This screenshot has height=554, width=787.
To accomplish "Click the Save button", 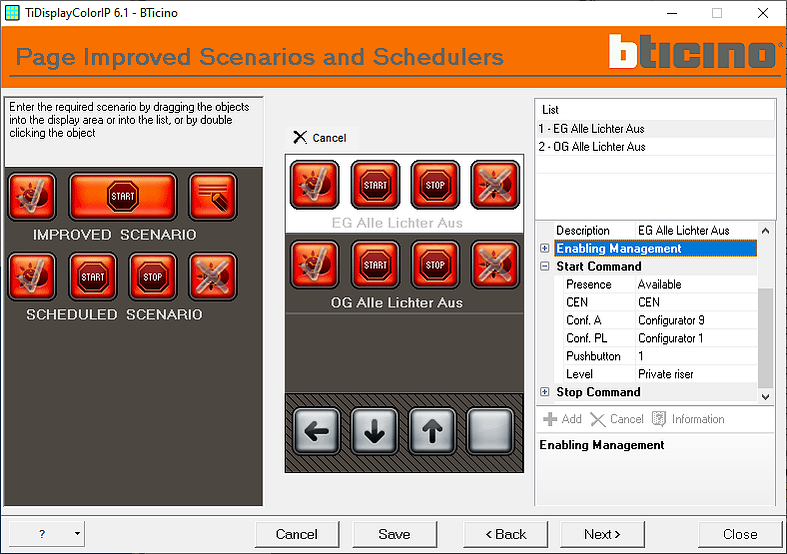I will [395, 534].
